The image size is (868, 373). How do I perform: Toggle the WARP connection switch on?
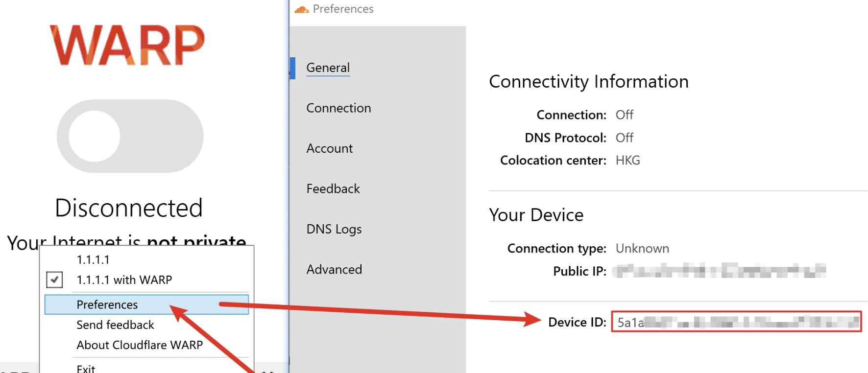coord(130,136)
